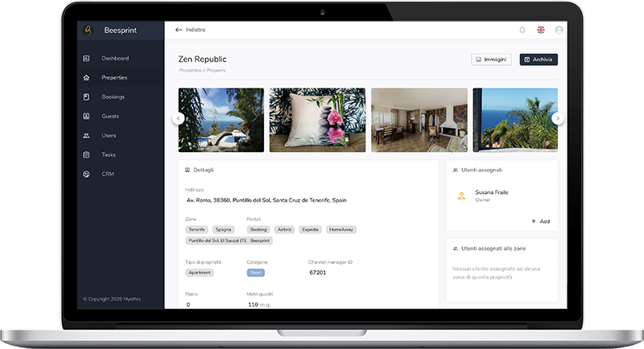Click the Immagini button

click(x=491, y=60)
